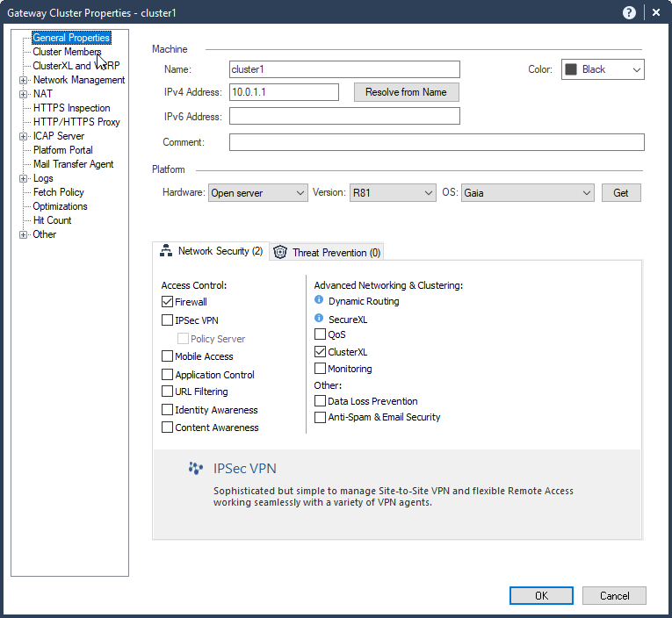Click the Get button
Image resolution: width=672 pixels, height=618 pixels.
(x=621, y=193)
